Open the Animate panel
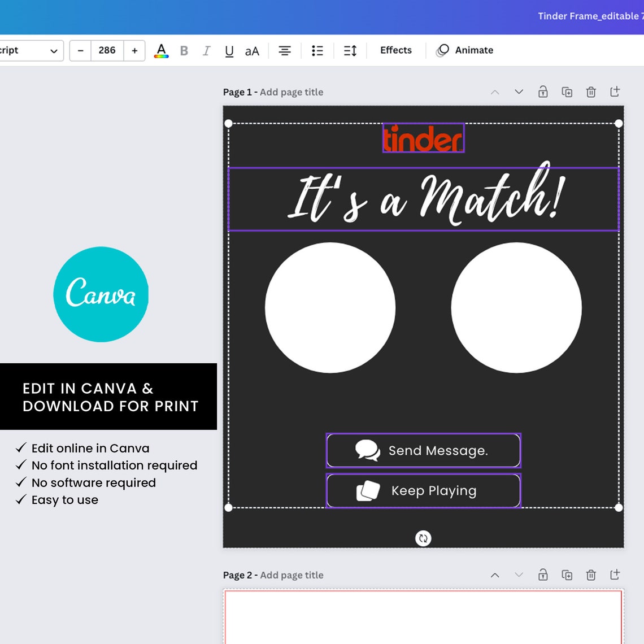 point(464,50)
